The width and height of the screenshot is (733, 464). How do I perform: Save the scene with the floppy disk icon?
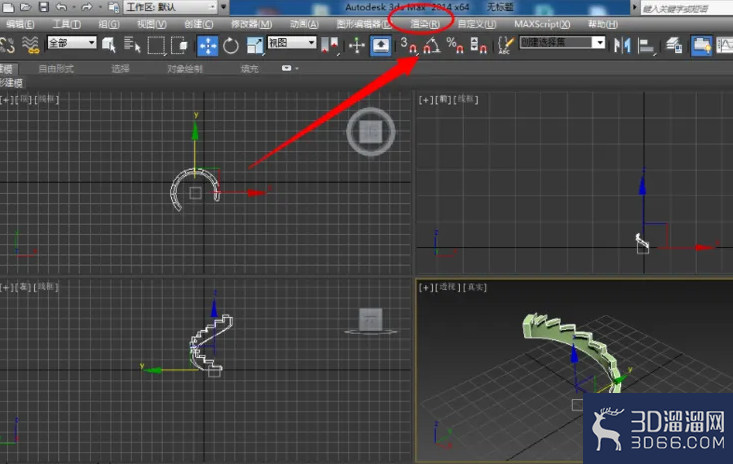43,7
